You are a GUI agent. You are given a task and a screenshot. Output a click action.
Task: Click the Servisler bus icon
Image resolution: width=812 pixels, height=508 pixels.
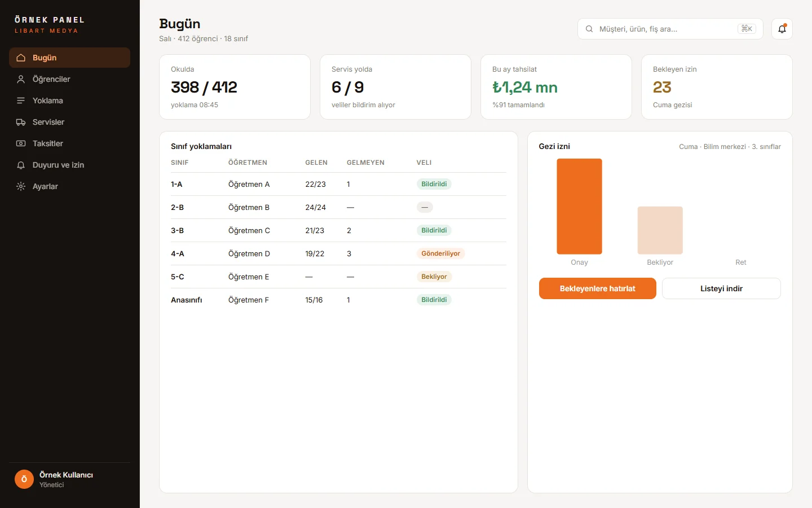(x=21, y=122)
